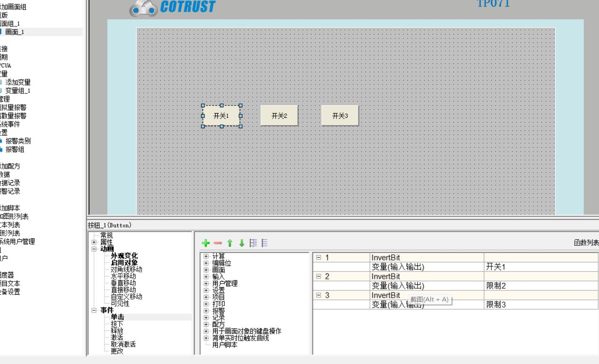Screen dimensions: 599x364
Task: Select 启用对象 animation item
Action: 124,263
